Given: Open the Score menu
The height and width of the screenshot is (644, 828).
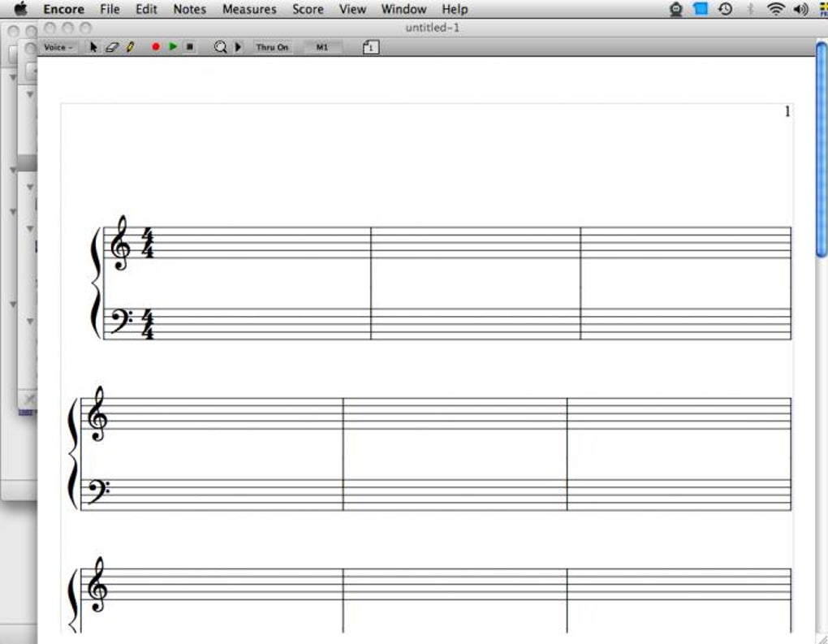Looking at the screenshot, I should tap(308, 9).
